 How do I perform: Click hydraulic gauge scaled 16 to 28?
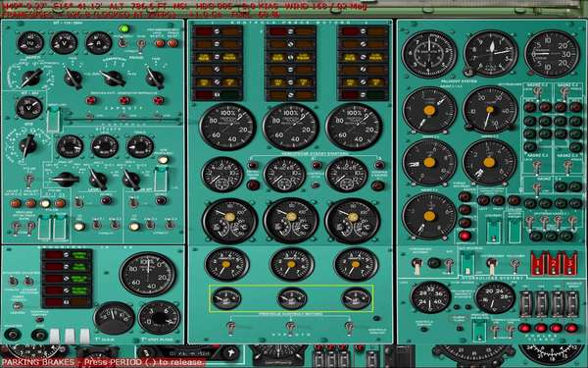pyautogui.click(x=495, y=297)
